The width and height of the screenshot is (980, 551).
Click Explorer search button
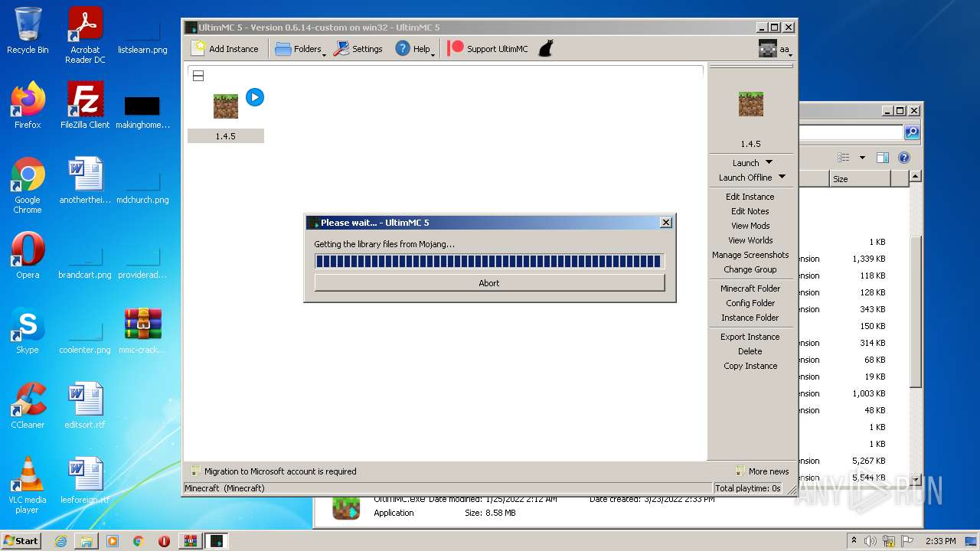pyautogui.click(x=911, y=132)
